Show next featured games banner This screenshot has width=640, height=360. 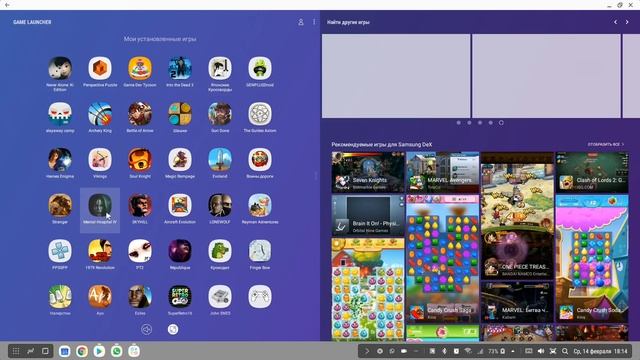coord(627,22)
